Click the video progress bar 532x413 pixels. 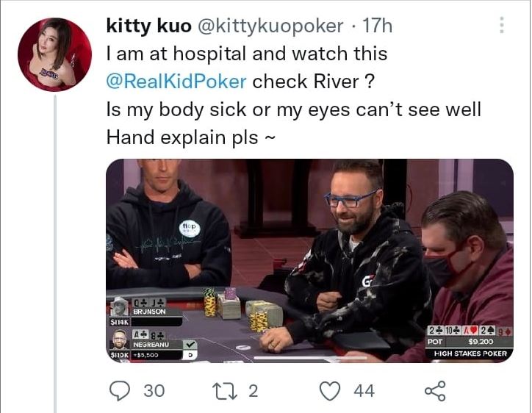point(310,358)
